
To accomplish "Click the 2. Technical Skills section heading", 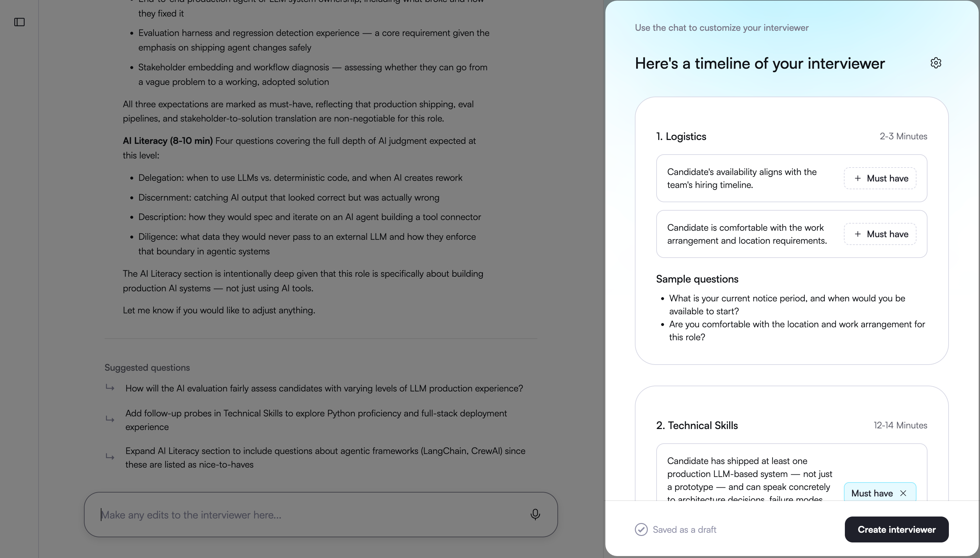I will (x=697, y=425).
